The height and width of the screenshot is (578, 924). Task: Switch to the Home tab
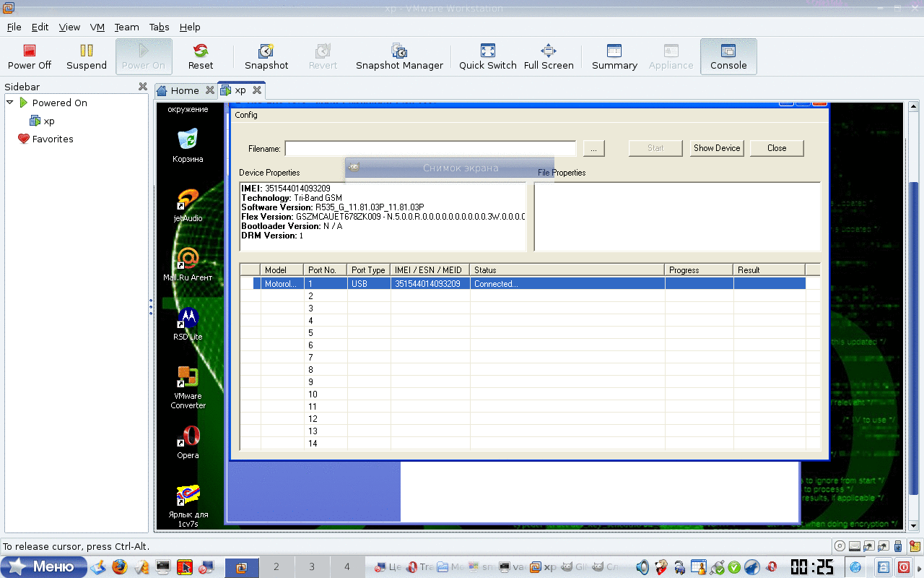pyautogui.click(x=185, y=90)
